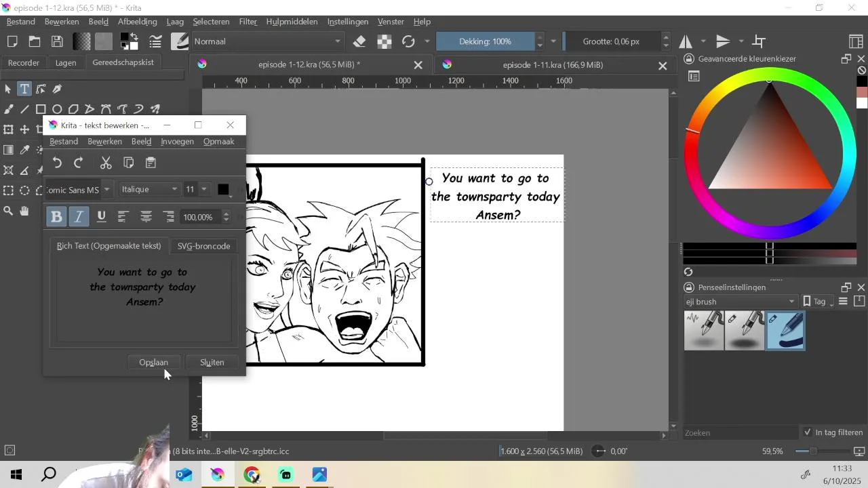Select the Zoom tool magnifier
The height and width of the screenshot is (488, 868).
(8, 211)
